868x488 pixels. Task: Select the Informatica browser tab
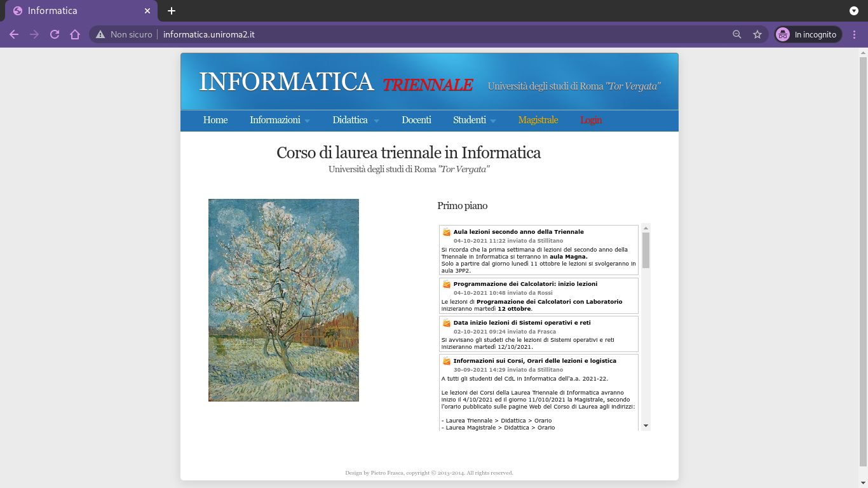click(80, 11)
